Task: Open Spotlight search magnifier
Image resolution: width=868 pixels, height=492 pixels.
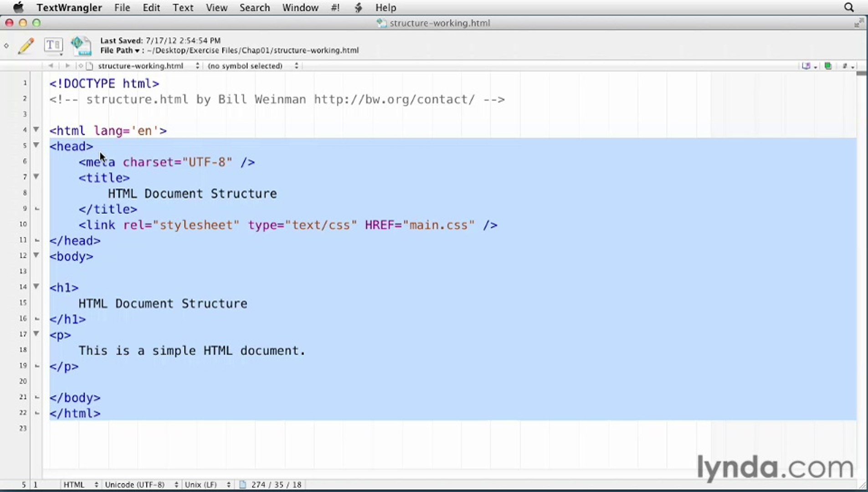Action: [849, 8]
